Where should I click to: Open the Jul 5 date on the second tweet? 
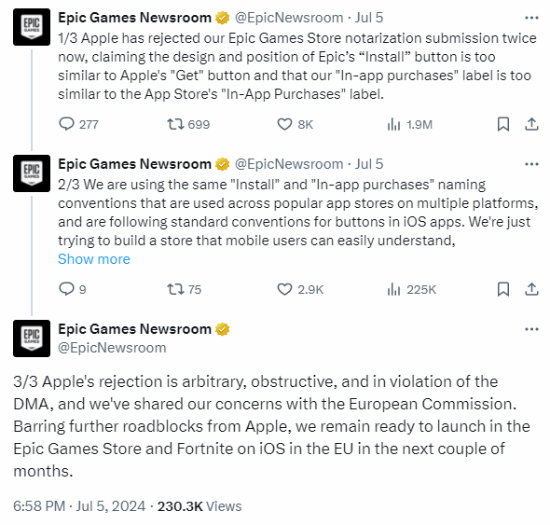[x=369, y=164]
